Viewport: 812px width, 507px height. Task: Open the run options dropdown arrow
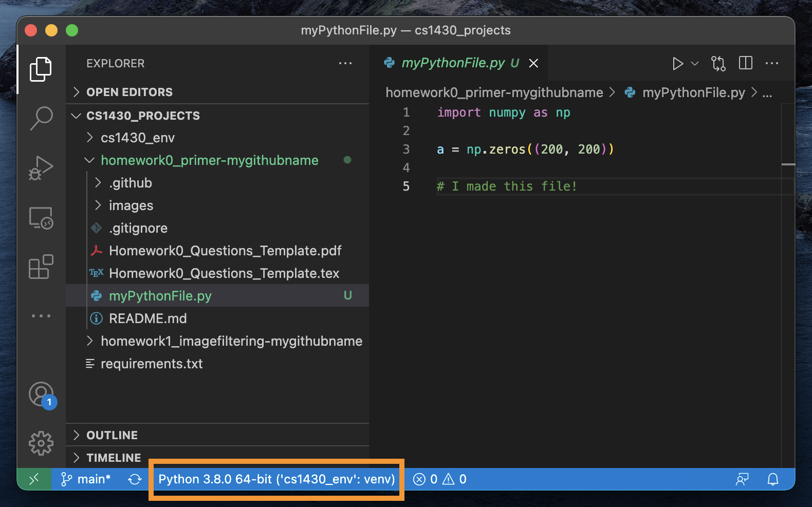tap(695, 64)
